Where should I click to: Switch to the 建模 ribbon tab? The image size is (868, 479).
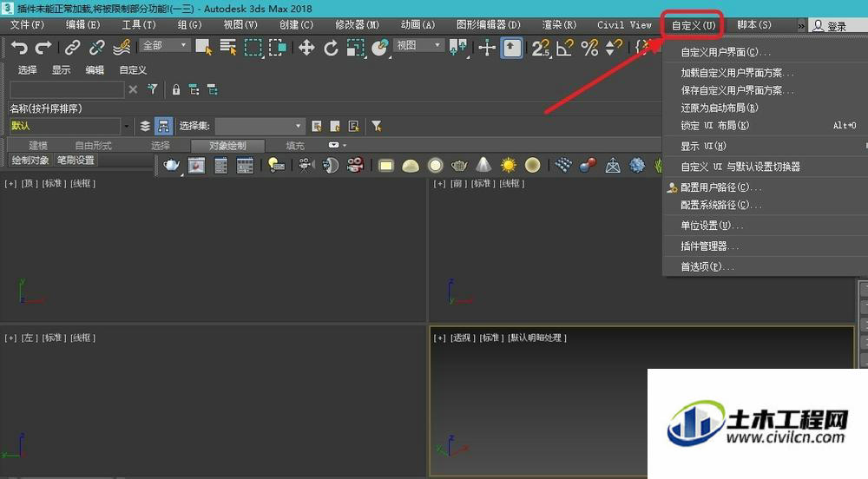pyautogui.click(x=38, y=146)
